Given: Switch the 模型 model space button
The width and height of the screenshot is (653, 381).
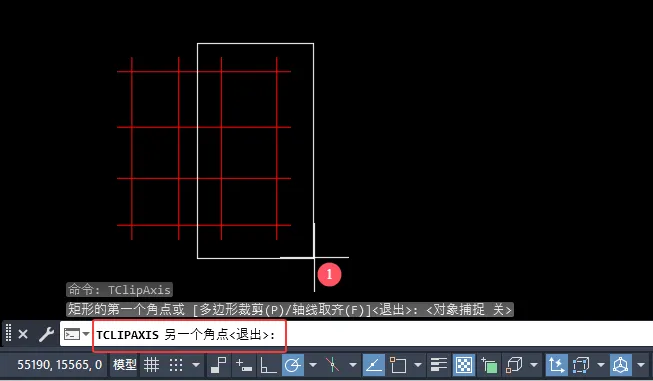Looking at the screenshot, I should 125,365.
